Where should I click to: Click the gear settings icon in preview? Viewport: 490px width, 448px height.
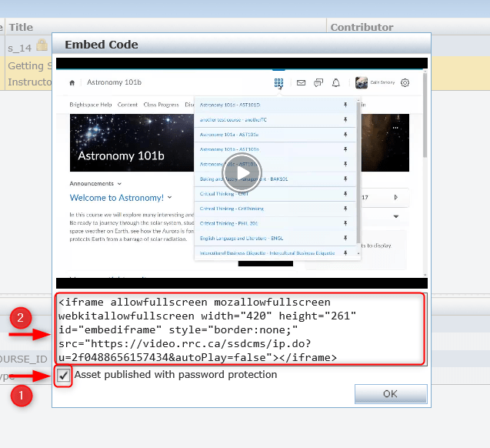pyautogui.click(x=405, y=82)
